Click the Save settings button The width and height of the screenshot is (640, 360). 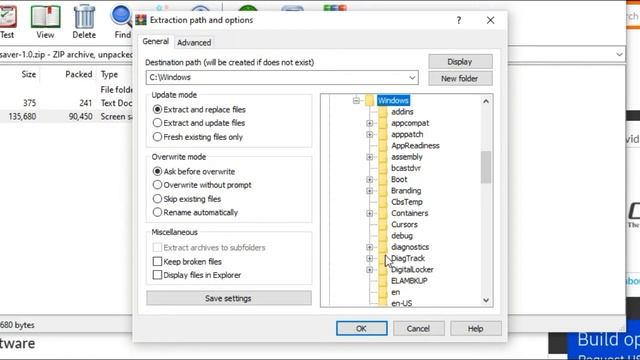coord(229,298)
